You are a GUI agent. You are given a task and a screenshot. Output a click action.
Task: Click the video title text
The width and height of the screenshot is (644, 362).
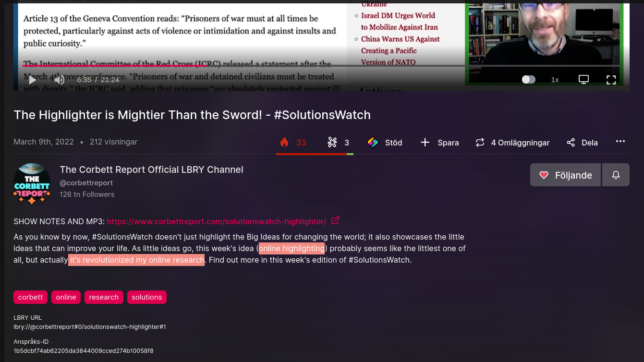(192, 115)
